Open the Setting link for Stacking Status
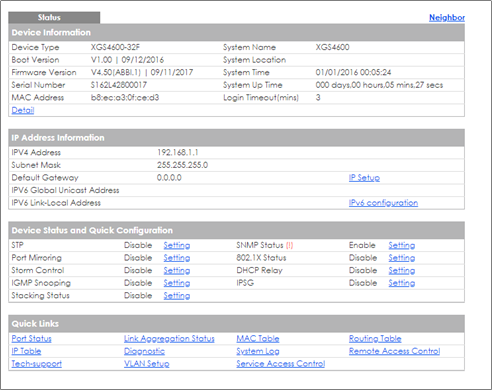 tap(177, 296)
